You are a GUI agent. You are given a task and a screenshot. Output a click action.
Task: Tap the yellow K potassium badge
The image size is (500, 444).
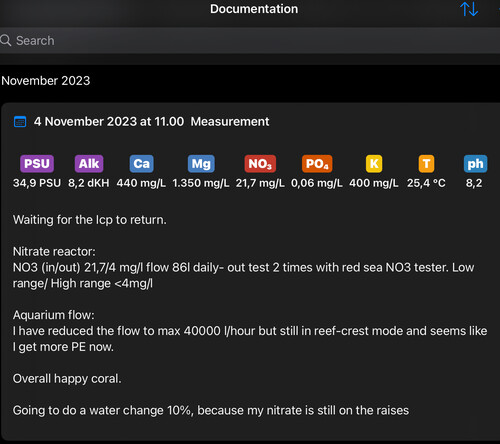(374, 164)
